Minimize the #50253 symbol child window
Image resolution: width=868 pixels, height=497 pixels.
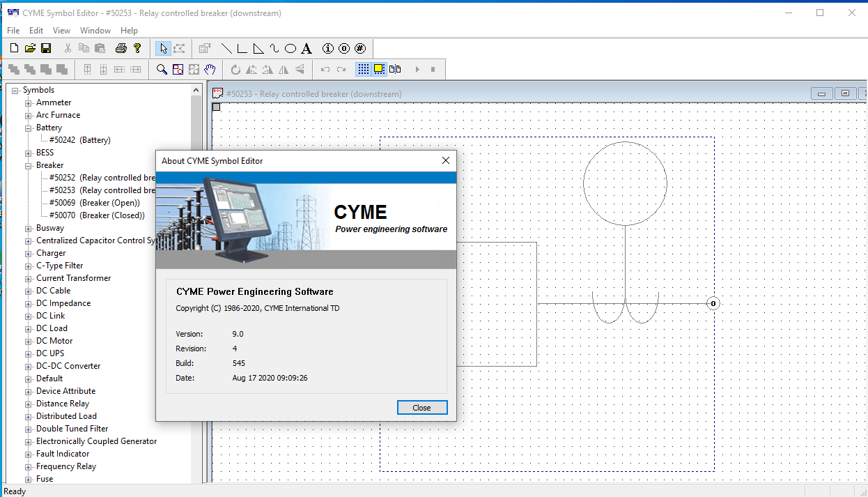pyautogui.click(x=822, y=93)
